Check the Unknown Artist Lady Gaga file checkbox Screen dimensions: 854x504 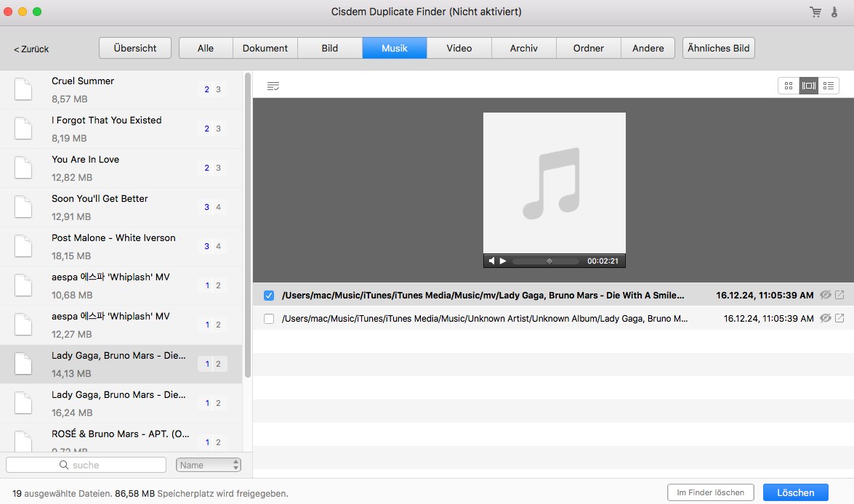(x=268, y=318)
